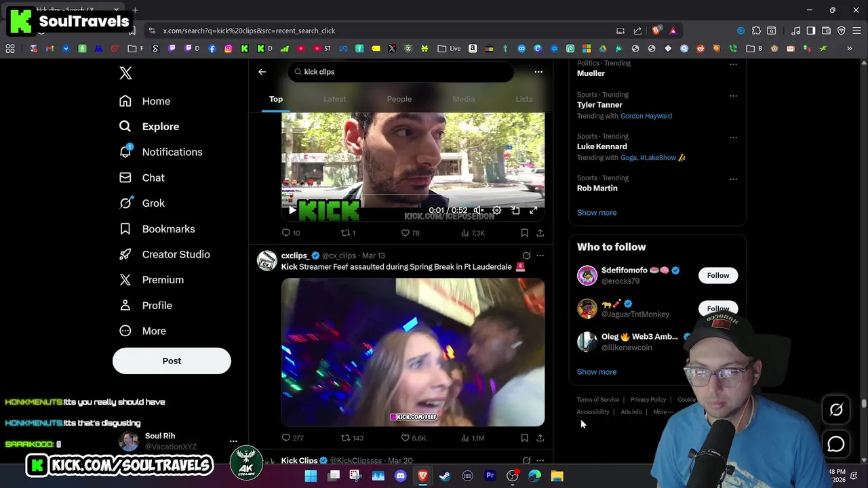
Task: Open the More sidebar menu
Action: pos(142,331)
